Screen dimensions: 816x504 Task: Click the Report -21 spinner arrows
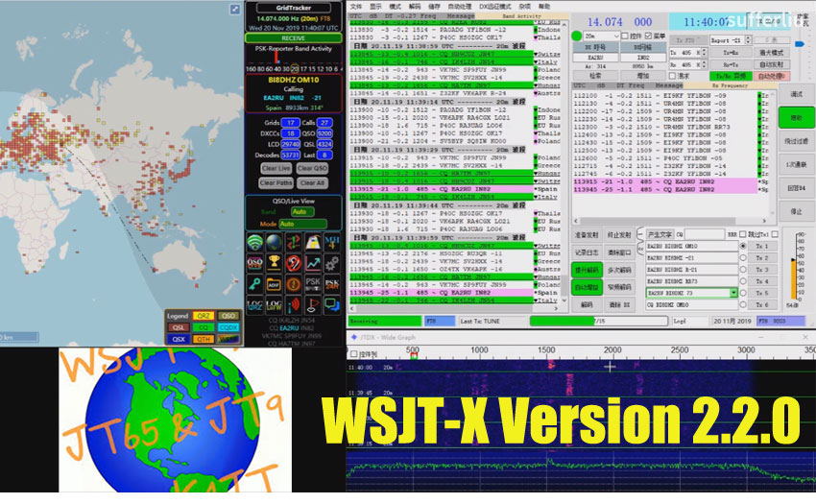coord(748,40)
